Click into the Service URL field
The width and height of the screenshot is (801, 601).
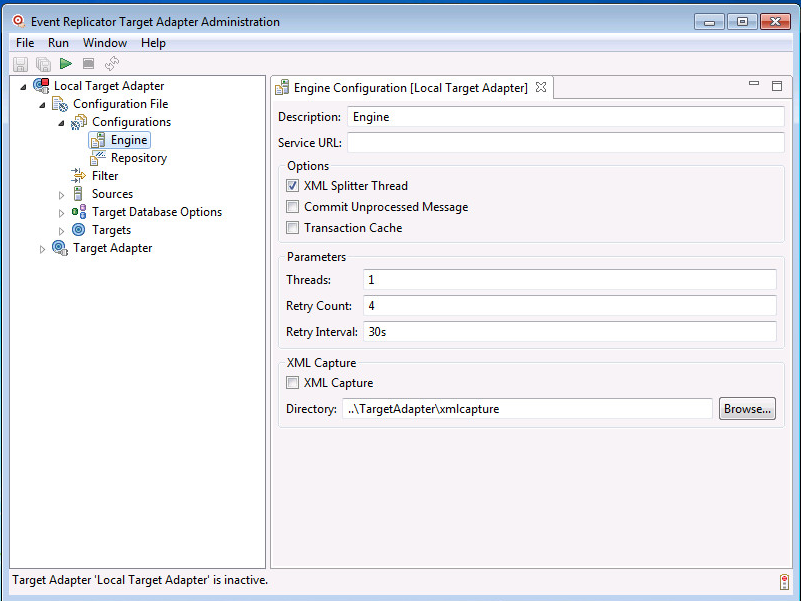(565, 143)
